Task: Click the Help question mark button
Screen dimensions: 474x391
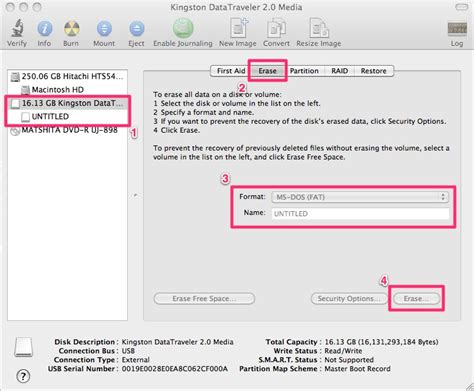Action: pos(23,376)
